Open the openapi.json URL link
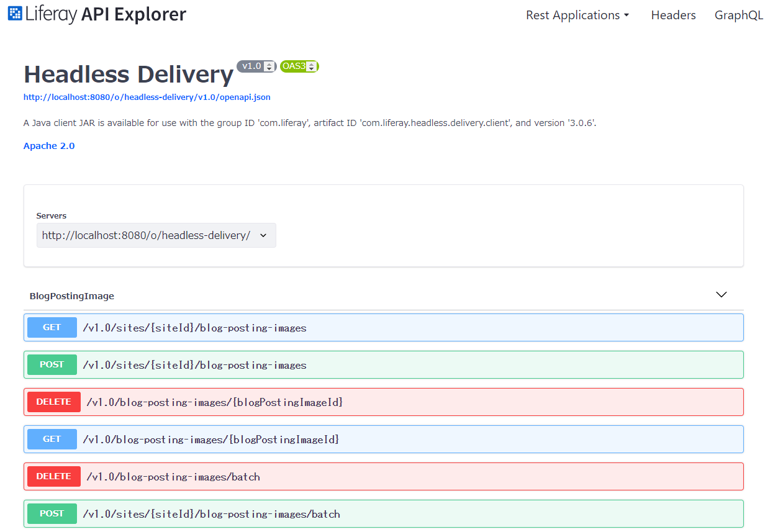Screen dimensions: 773x532 (147, 97)
